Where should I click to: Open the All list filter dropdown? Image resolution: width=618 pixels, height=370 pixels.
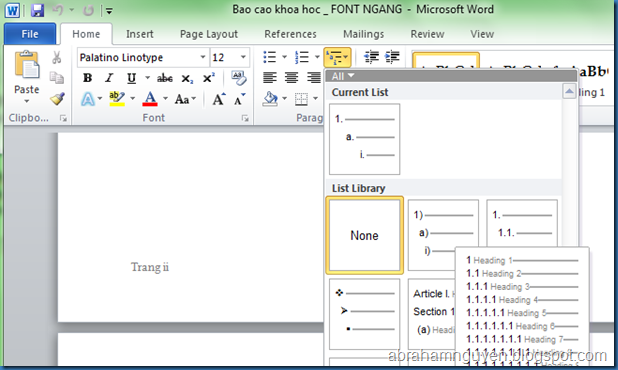point(343,76)
